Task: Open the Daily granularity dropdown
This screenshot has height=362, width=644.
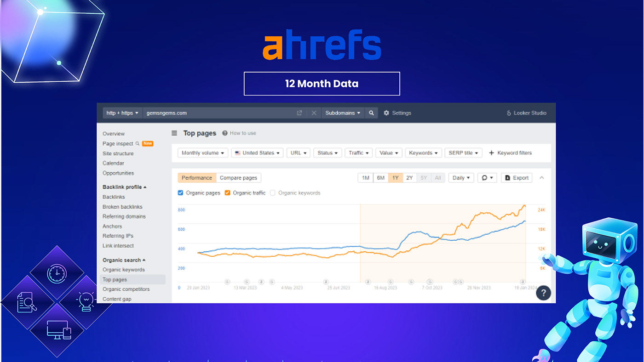Action: [x=461, y=178]
